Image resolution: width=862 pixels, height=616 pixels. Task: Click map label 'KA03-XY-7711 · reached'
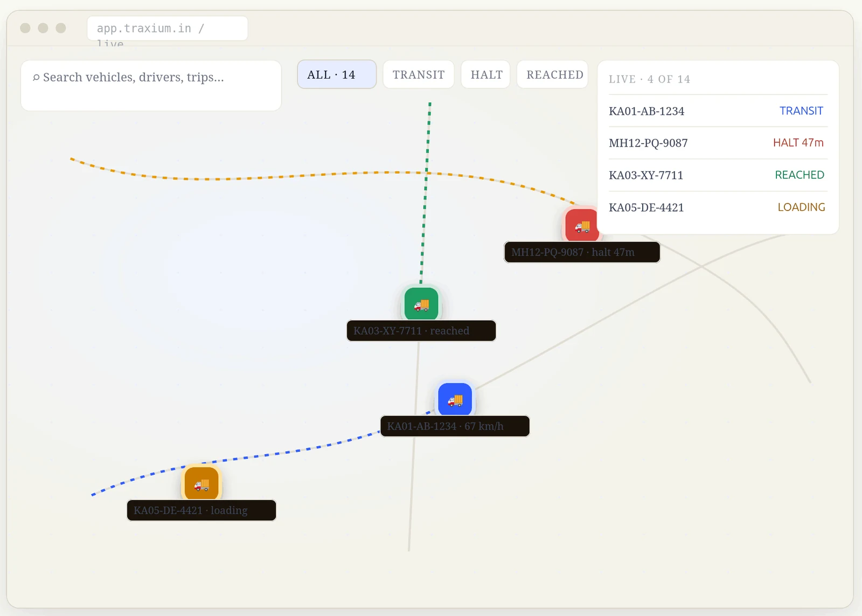pyautogui.click(x=421, y=331)
